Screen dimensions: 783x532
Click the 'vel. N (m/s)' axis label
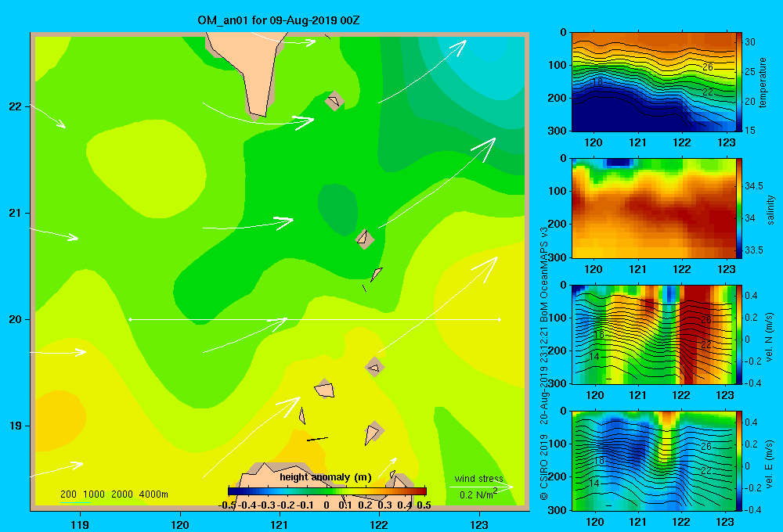pos(770,337)
